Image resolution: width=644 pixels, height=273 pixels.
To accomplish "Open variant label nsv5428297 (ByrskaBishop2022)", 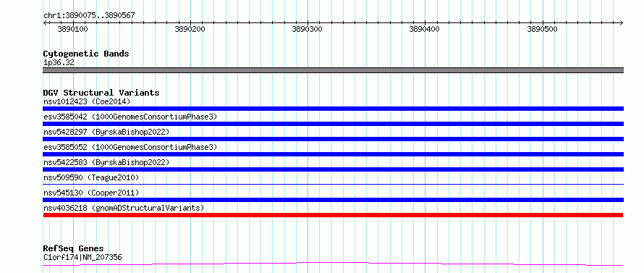I will tap(106, 132).
